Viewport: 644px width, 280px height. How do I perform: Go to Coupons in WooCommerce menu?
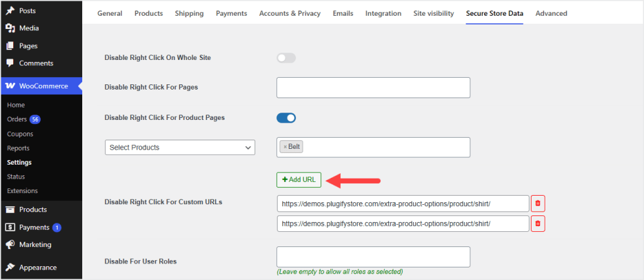point(20,134)
